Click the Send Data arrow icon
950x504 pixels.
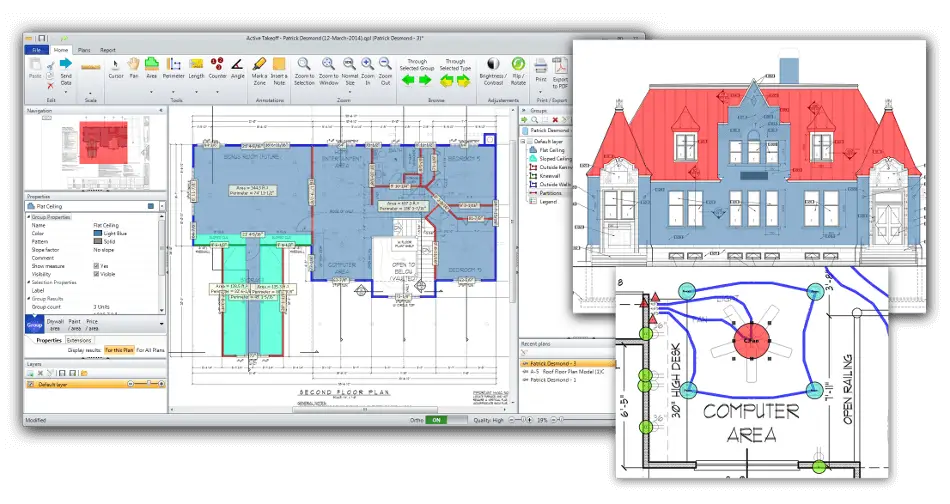[66, 64]
